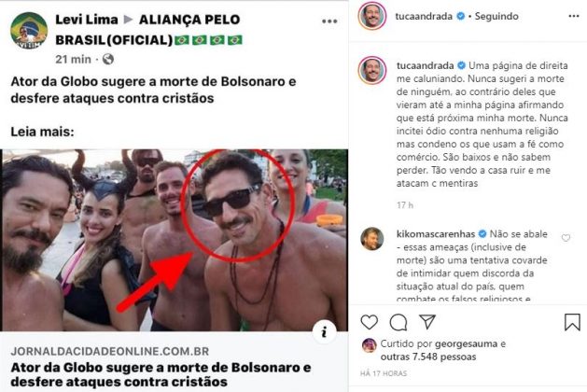
Task: Open the ALIANÇA PELO BRASIL(OFICIAL) group link
Action: point(148,30)
